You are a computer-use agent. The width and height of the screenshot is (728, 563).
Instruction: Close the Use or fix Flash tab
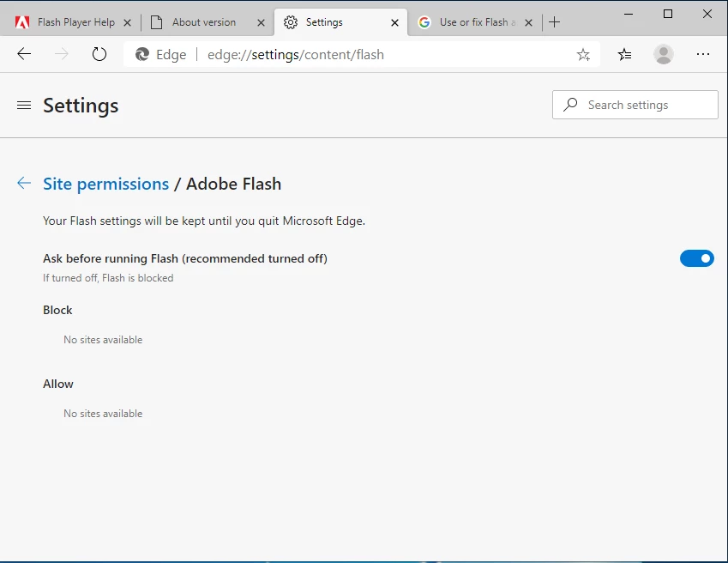[x=528, y=22]
